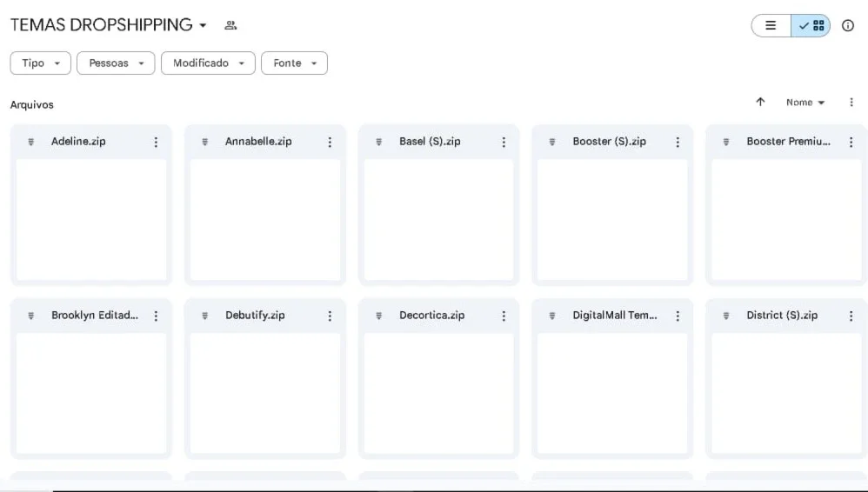Select the Booster (S).zip file name
Screen dimensions: 868x492
[609, 142]
